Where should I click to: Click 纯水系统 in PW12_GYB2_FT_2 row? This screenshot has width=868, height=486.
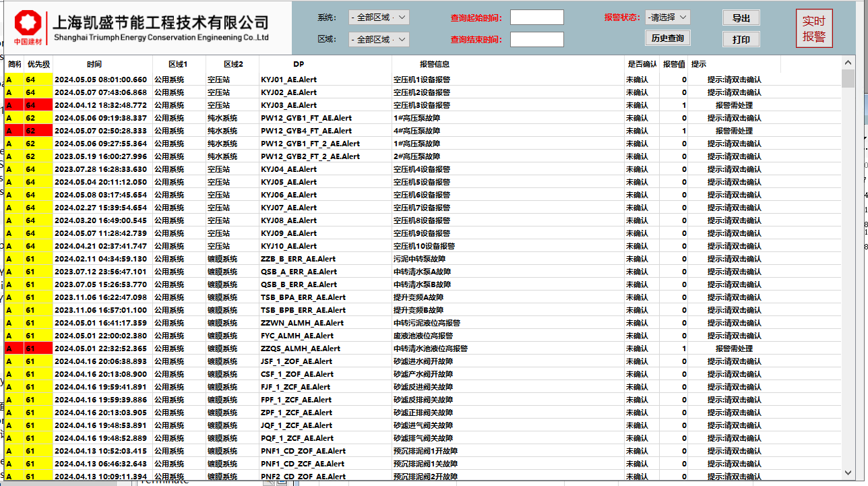coord(222,156)
